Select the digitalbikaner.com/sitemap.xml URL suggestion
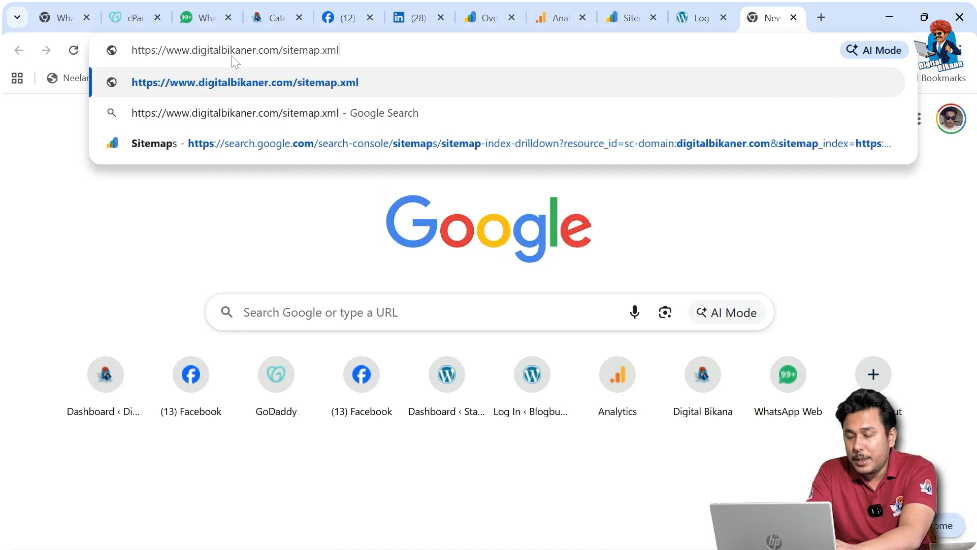The image size is (977, 550). [x=497, y=82]
